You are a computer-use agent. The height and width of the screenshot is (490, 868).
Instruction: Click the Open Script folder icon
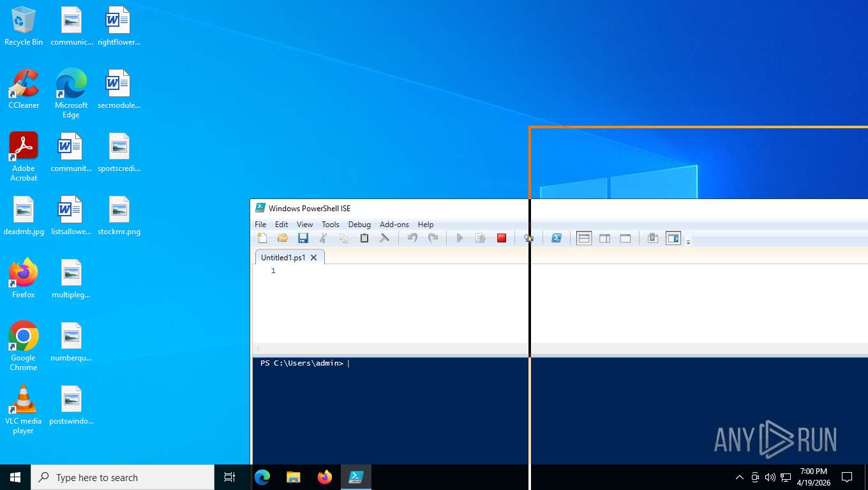[283, 238]
